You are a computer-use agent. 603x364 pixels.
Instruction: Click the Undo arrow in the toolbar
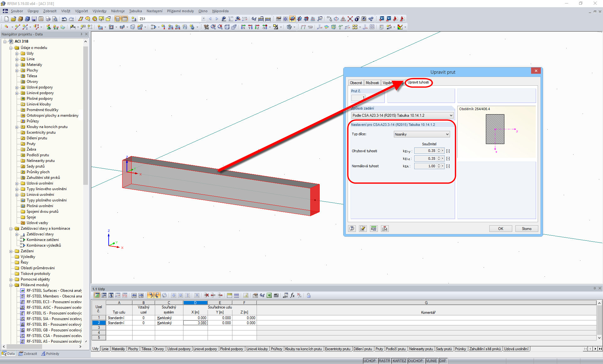point(64,19)
